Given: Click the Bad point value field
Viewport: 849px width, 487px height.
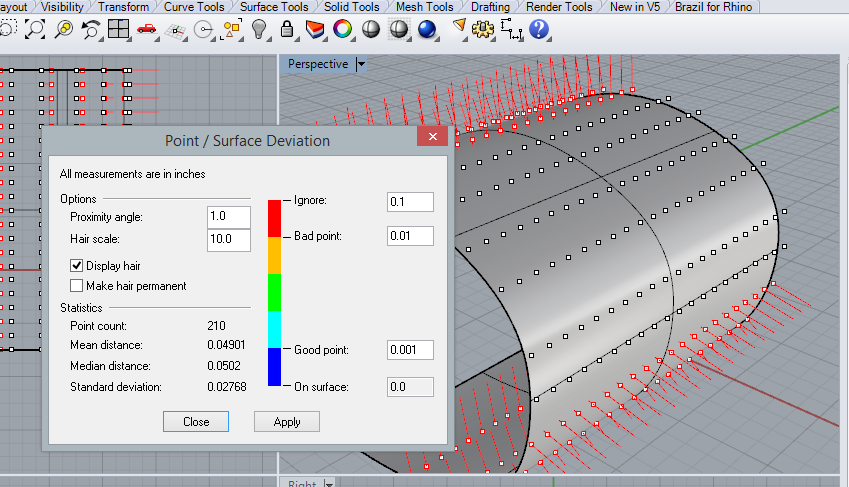Looking at the screenshot, I should coord(410,237).
